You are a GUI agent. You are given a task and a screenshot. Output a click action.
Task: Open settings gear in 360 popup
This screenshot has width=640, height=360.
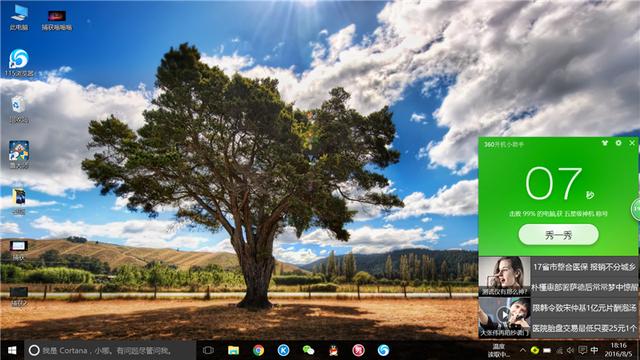619,143
